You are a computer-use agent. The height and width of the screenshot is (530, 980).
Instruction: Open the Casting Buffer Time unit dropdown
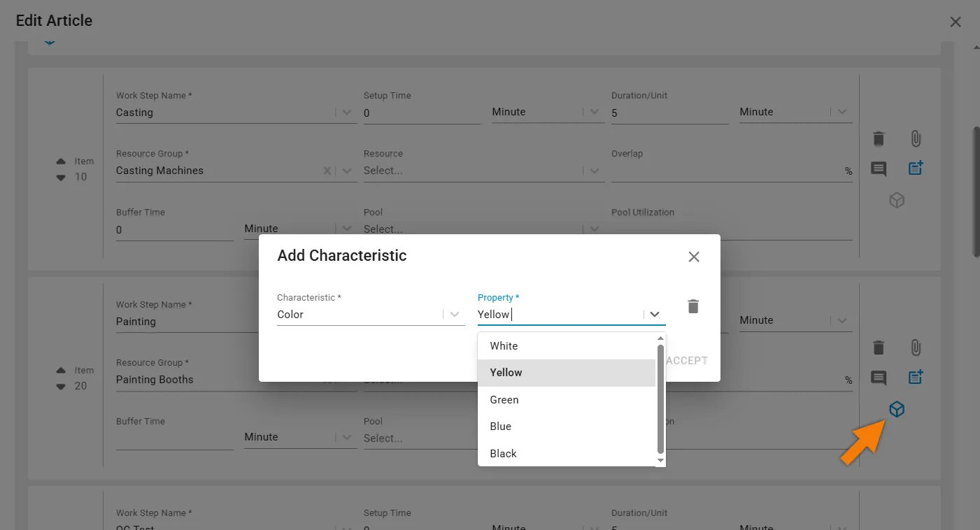click(x=347, y=229)
